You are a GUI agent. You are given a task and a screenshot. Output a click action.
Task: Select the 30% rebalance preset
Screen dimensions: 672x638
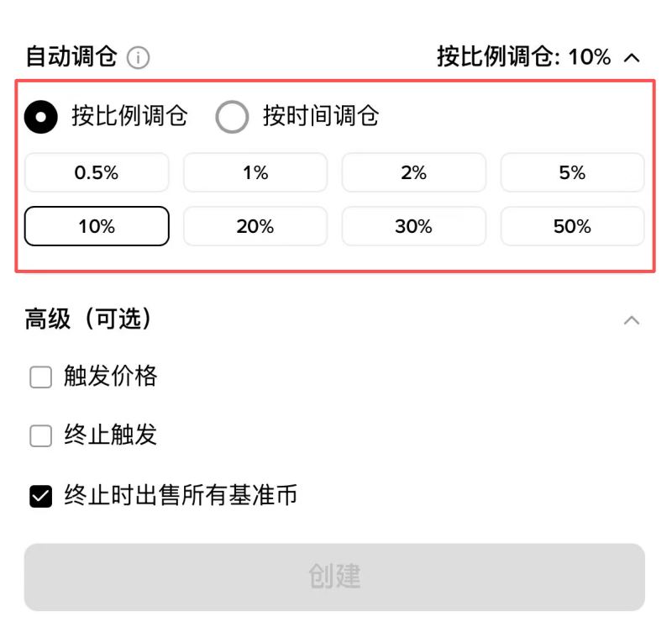413,226
